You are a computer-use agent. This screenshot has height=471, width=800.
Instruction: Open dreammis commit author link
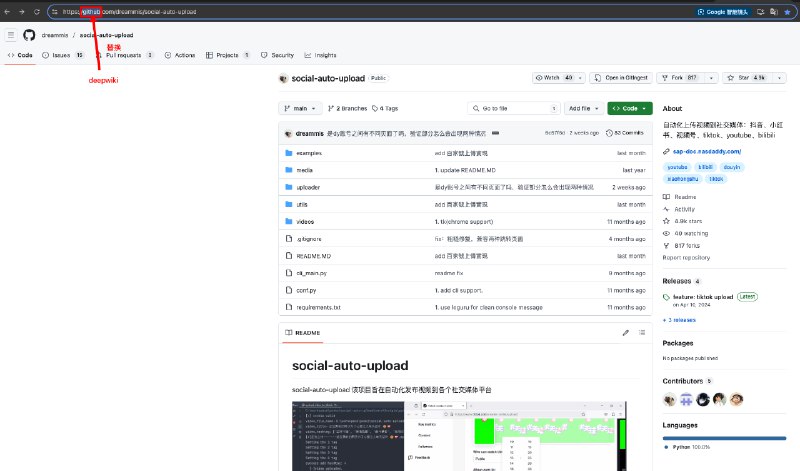coord(310,133)
